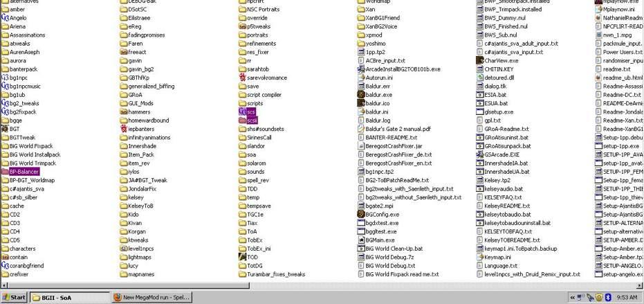Select the bg2fixpack G3 icon

[x=5, y=111]
